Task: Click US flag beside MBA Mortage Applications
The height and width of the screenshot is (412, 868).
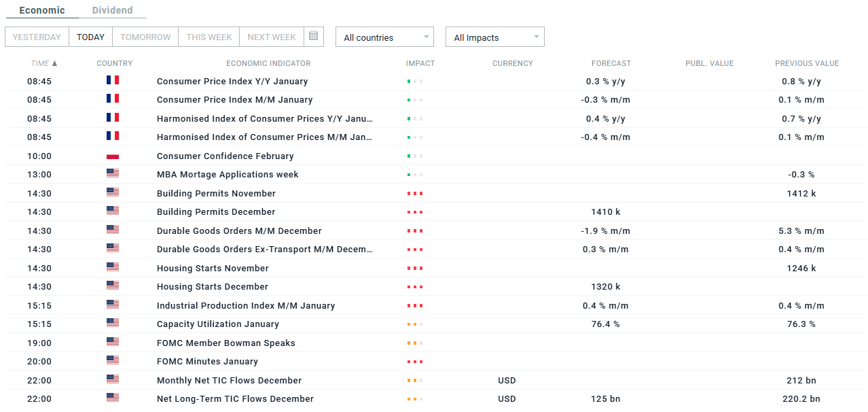Action: pos(113,174)
